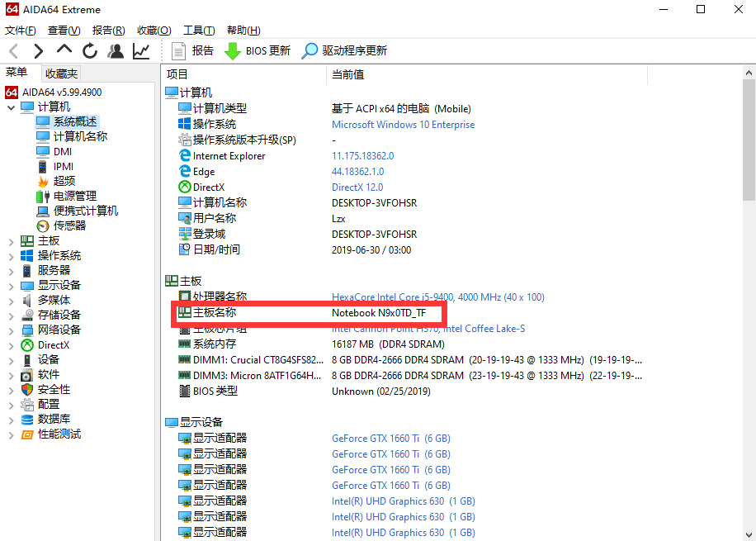Image resolution: width=756 pixels, height=541 pixels.
Task: Switch to the 收藏夹 tab
Action: (61, 74)
